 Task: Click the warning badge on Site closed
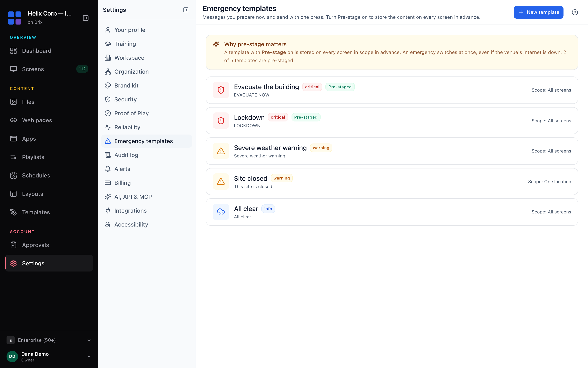point(281,178)
